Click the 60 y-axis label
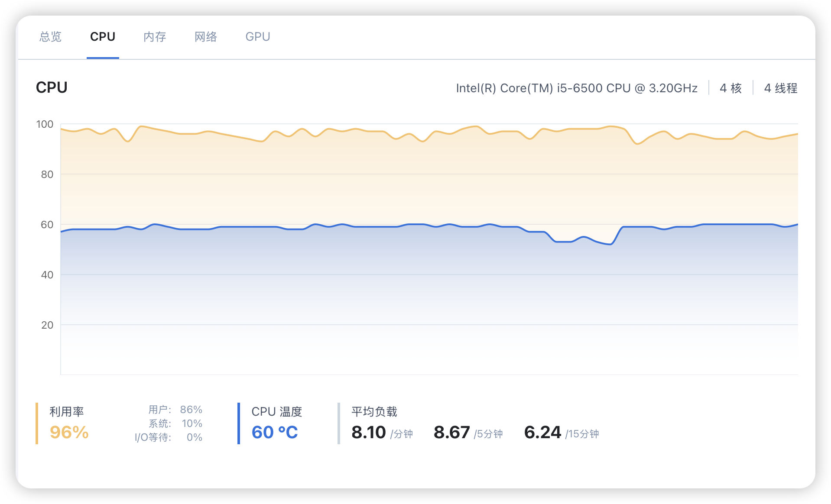The height and width of the screenshot is (504, 831). (x=47, y=225)
